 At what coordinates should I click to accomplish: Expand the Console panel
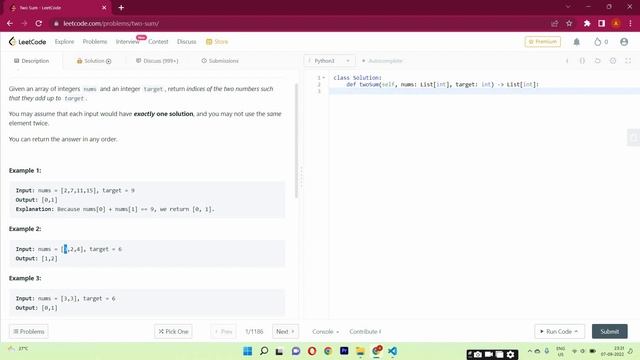[325, 331]
